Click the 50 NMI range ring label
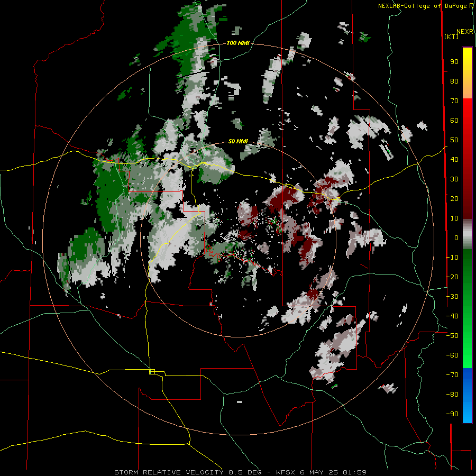 [238, 141]
